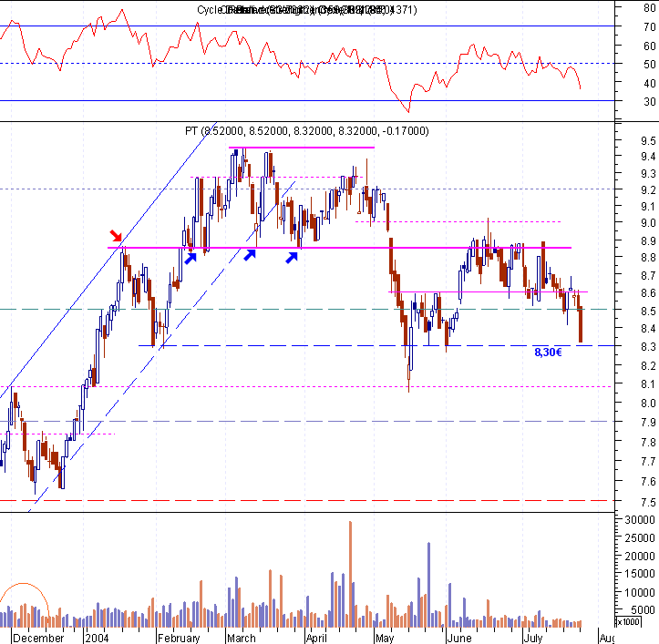Click the 8.3 price axis value
The width and height of the screenshot is (659, 644).
(x=648, y=347)
